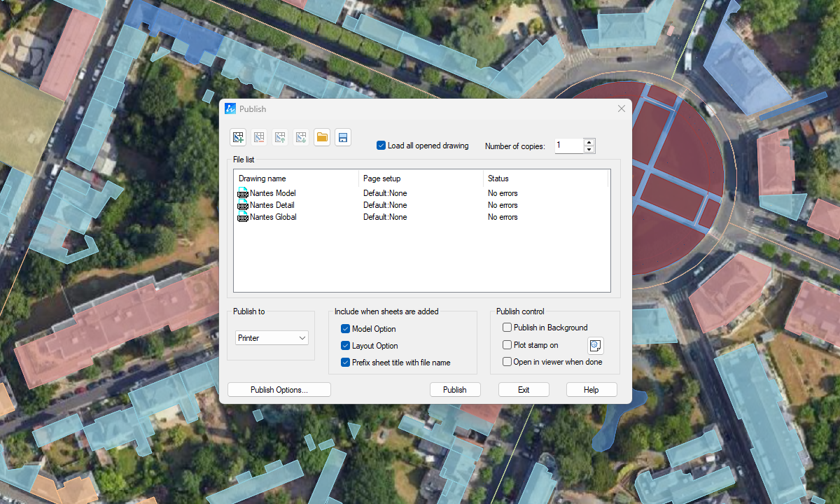Click the Status column header
The image size is (840, 504).
(546, 178)
